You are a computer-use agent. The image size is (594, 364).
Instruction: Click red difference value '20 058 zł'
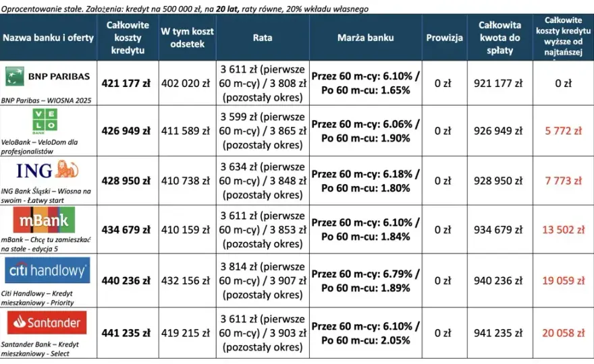pos(564,333)
